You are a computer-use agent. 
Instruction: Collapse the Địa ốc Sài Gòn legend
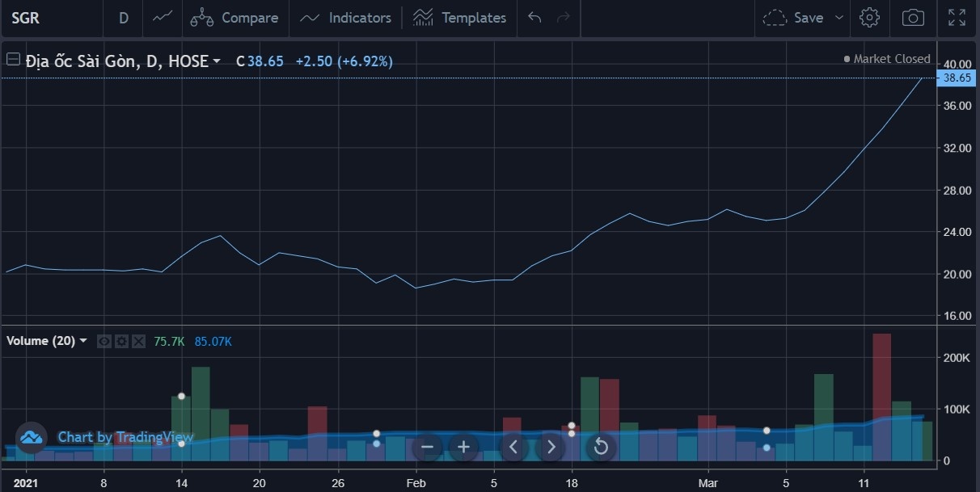click(x=13, y=60)
